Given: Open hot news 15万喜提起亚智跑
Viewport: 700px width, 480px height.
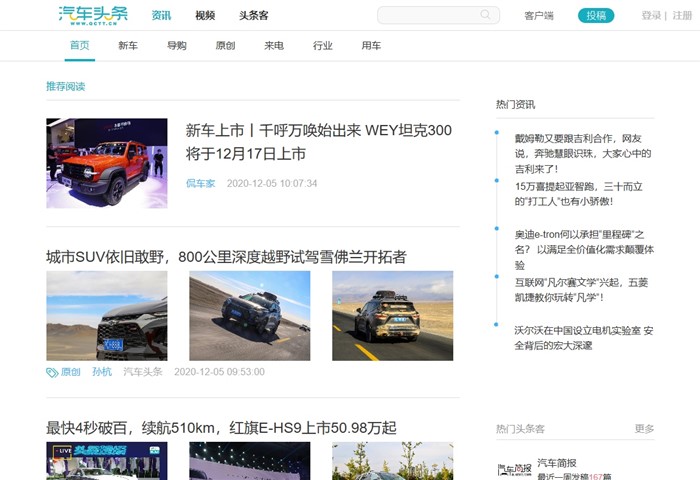Looking at the screenshot, I should point(579,194).
